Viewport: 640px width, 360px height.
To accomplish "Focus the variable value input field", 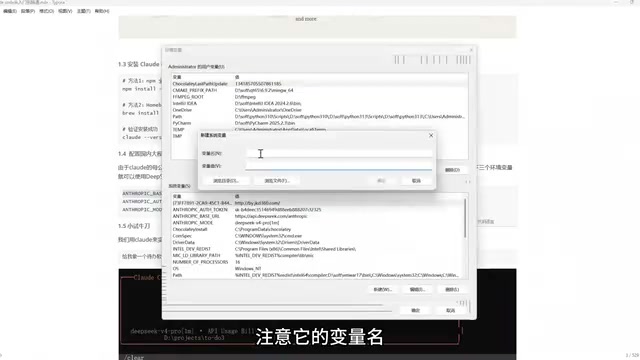I will pyautogui.click(x=339, y=166).
